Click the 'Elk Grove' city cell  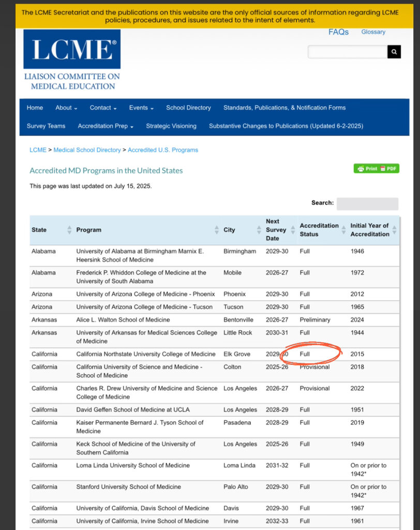(x=237, y=354)
